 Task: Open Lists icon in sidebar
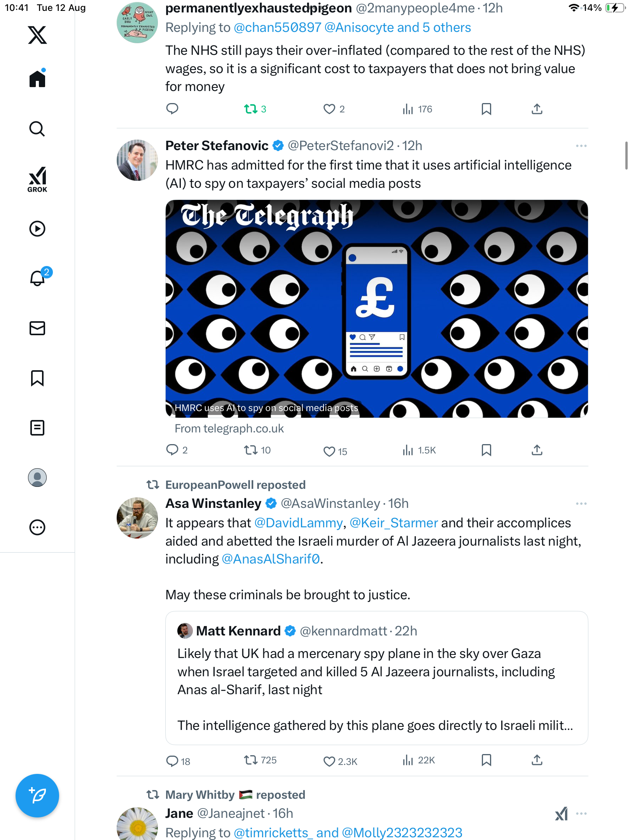pyautogui.click(x=37, y=428)
